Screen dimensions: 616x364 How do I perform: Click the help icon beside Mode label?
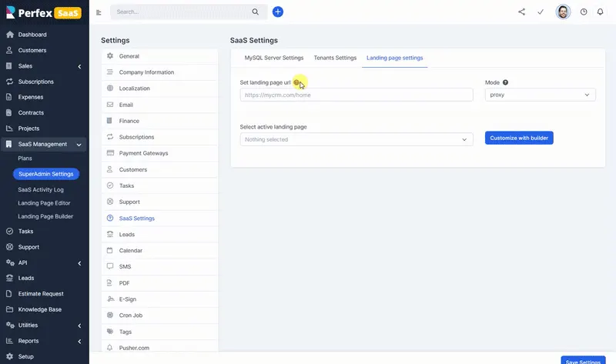[506, 82]
